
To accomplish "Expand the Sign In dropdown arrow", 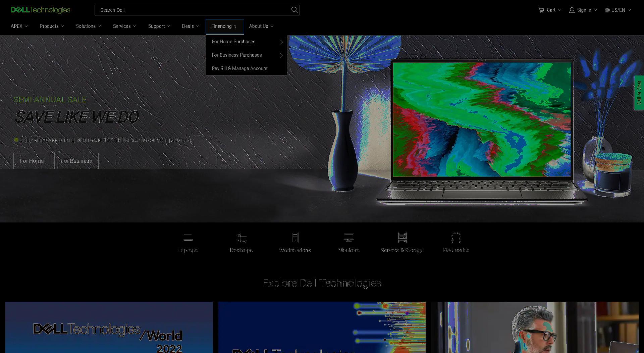I will click(x=595, y=10).
